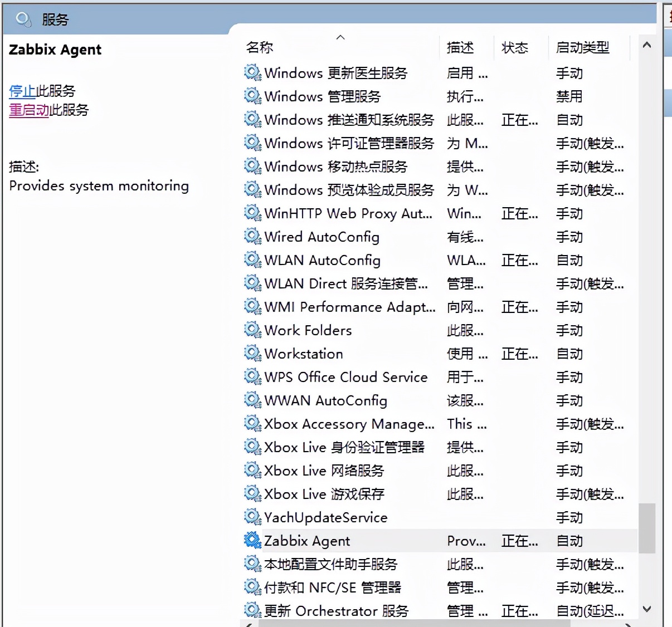The height and width of the screenshot is (627, 672).
Task: Click the 重启动此服务 link to restart service
Action: pyautogui.click(x=28, y=110)
